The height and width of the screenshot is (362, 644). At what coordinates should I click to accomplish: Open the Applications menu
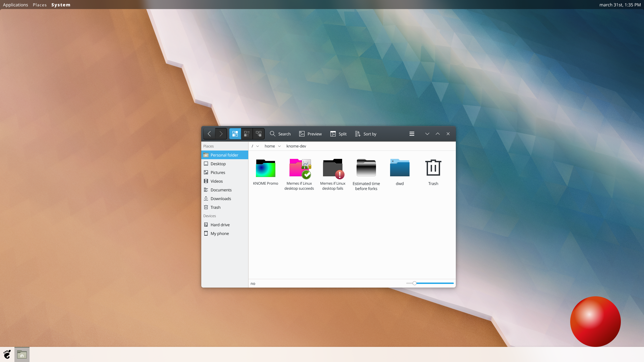15,5
